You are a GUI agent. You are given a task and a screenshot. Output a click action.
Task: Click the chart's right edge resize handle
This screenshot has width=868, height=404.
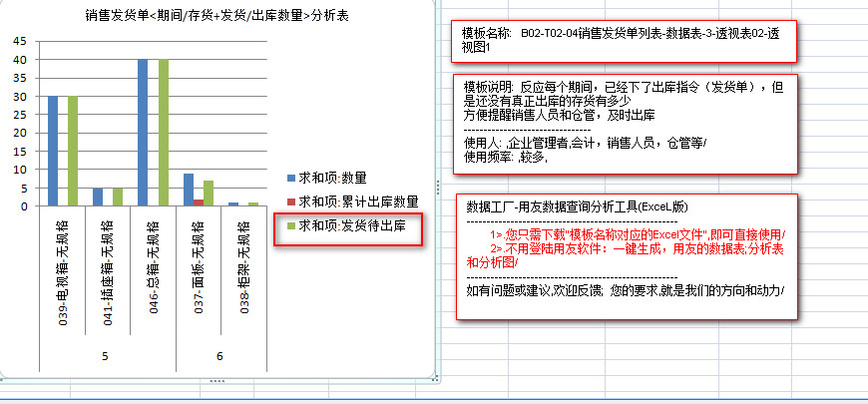[x=435, y=187]
